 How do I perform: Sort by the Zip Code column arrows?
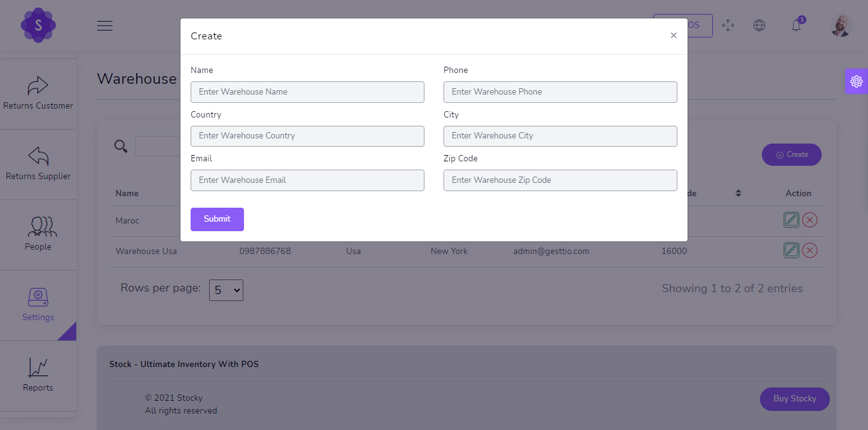click(738, 193)
